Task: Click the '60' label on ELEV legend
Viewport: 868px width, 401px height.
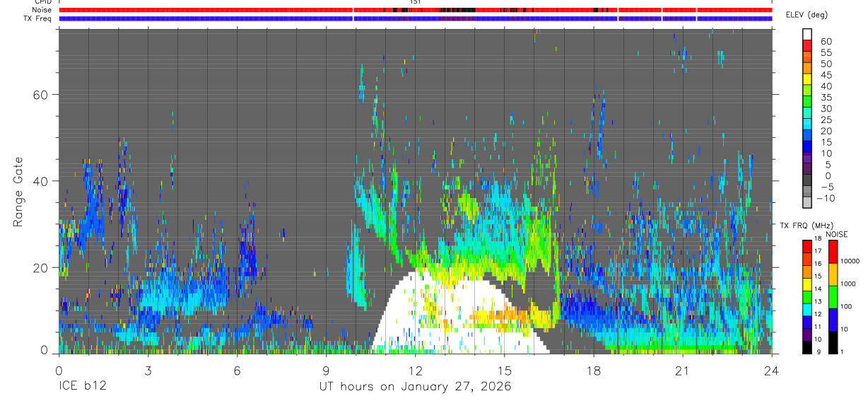Action: coord(825,41)
